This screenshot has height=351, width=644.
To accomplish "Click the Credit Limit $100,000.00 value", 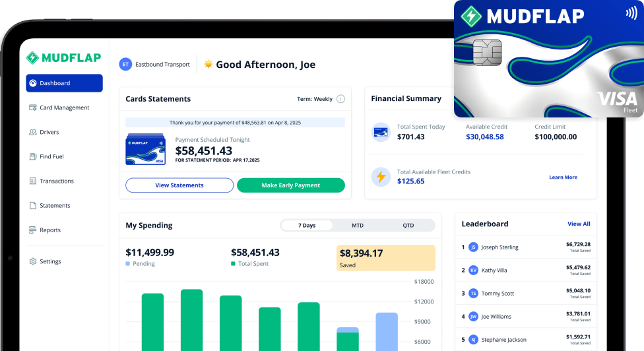I will point(556,137).
